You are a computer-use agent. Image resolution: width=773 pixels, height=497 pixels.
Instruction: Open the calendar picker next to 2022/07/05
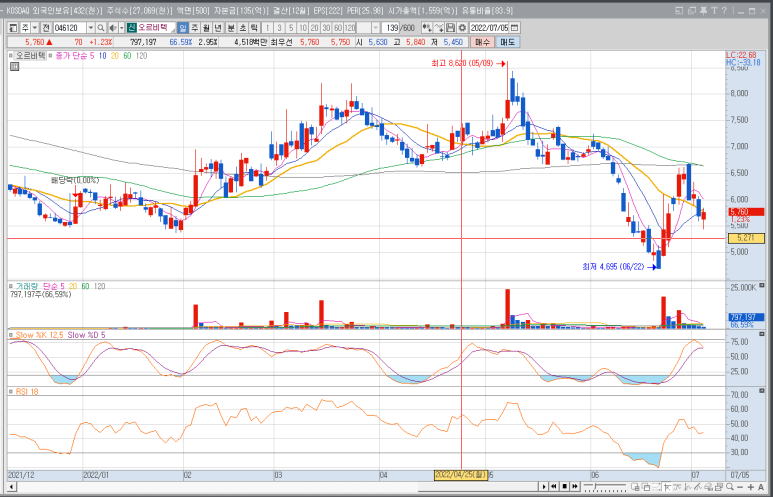pos(515,28)
